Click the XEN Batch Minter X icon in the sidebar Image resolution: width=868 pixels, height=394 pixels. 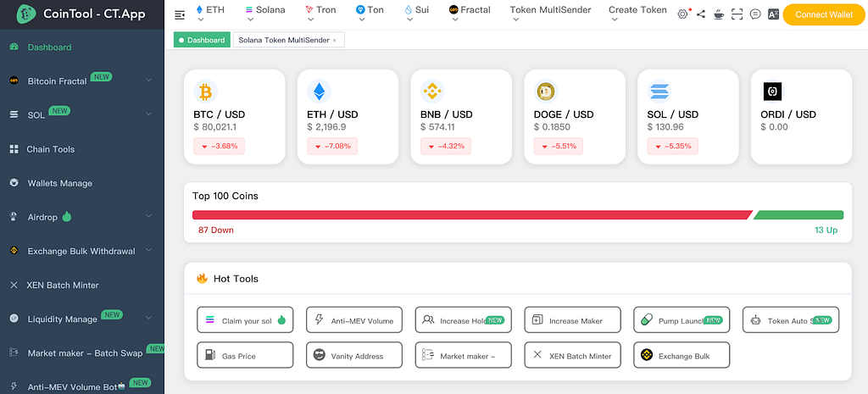point(14,285)
